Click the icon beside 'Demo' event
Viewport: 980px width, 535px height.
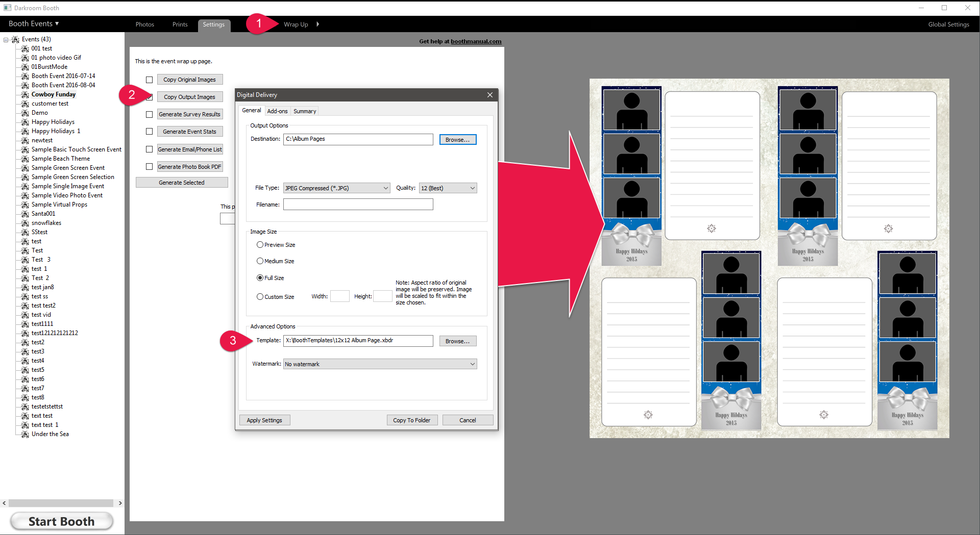[25, 113]
